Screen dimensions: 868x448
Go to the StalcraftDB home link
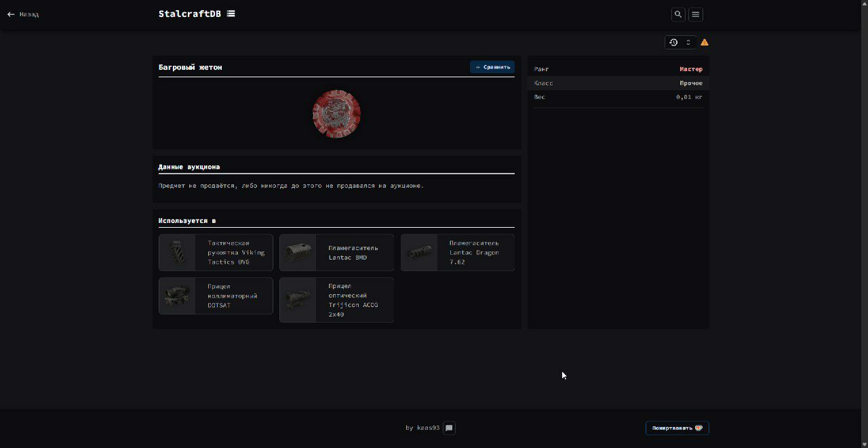(x=189, y=14)
